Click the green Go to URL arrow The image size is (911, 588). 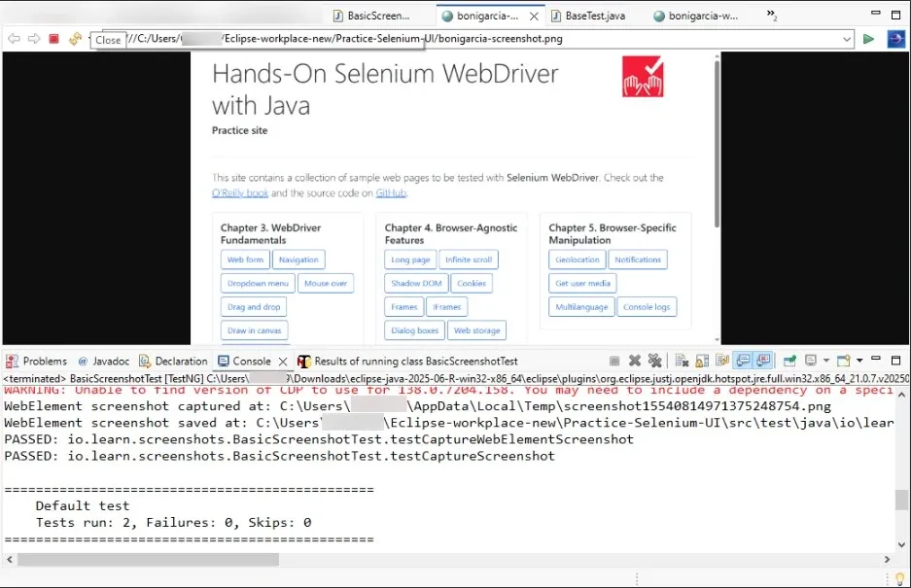(868, 39)
